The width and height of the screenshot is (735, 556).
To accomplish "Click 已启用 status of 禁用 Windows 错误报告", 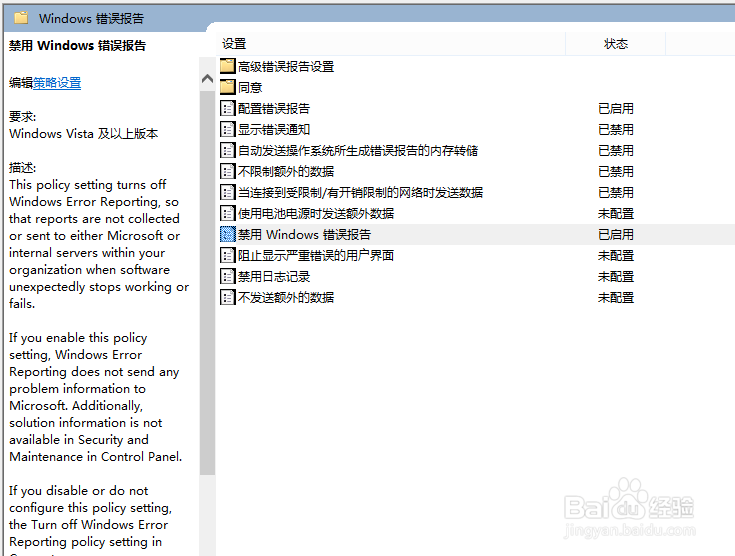I will click(x=615, y=234).
